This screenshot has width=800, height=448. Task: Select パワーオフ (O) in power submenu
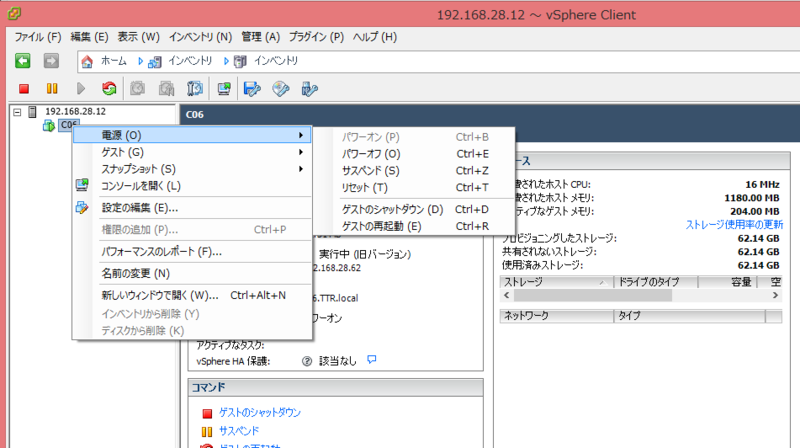(414, 154)
